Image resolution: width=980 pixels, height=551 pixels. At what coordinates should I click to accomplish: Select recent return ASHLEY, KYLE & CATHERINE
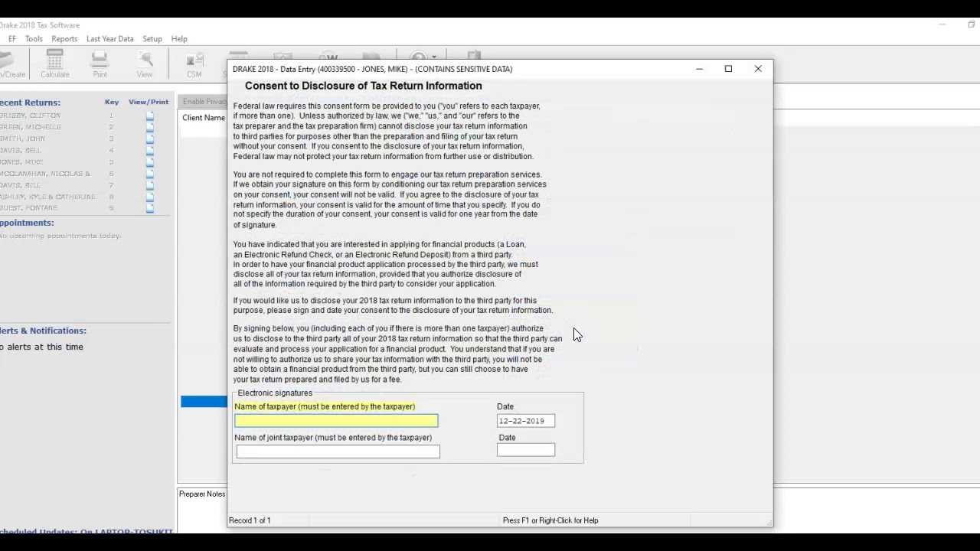pyautogui.click(x=47, y=197)
